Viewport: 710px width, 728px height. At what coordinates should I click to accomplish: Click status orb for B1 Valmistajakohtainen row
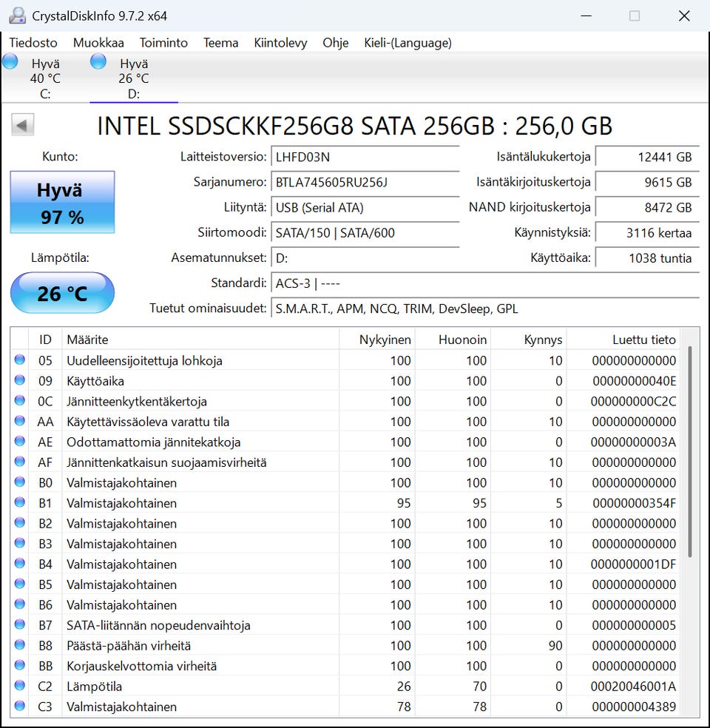[20, 503]
